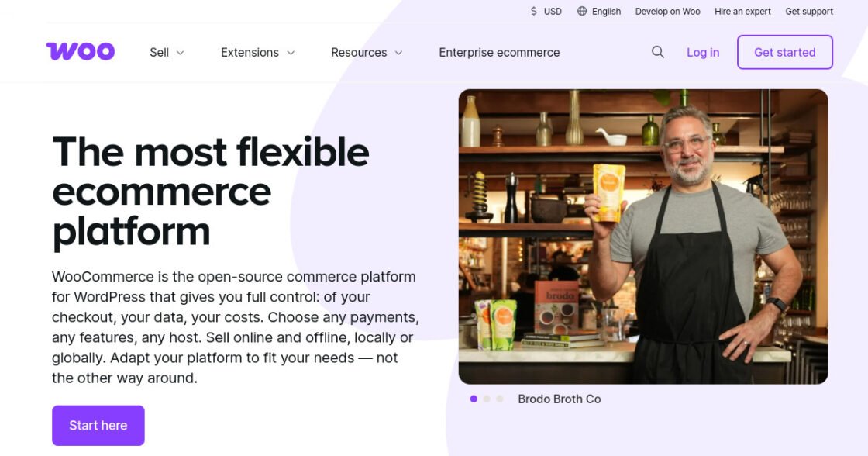Select the third carousel dot
This screenshot has width=868, height=456.
pos(499,399)
